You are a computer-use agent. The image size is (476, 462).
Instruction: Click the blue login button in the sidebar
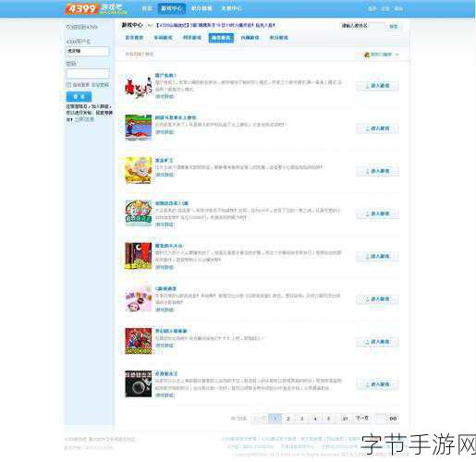tap(79, 97)
